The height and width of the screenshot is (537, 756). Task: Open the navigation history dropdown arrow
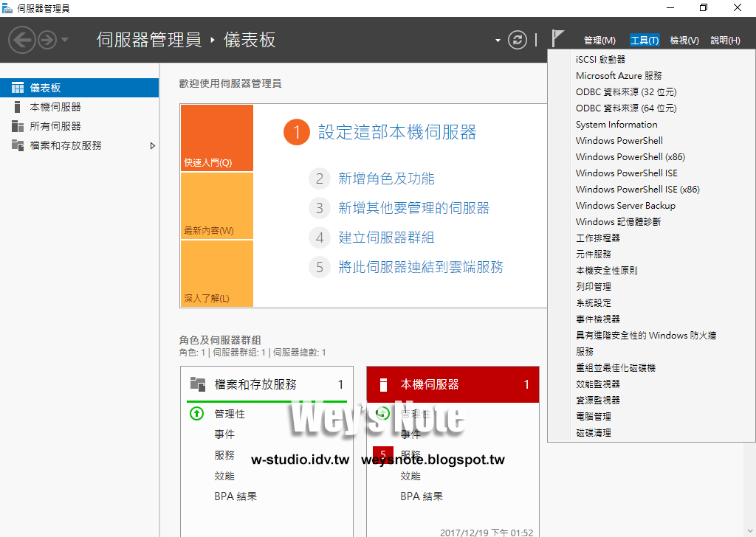(65, 40)
